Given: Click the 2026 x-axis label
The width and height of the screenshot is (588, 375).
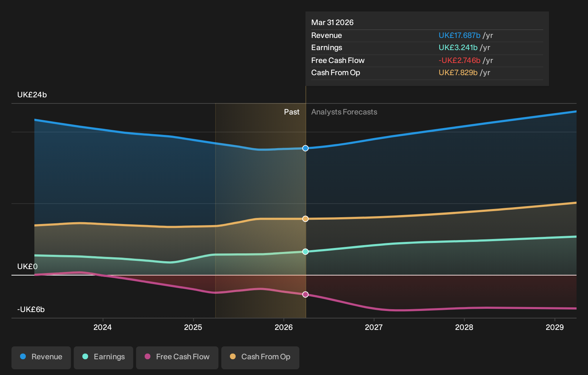Looking at the screenshot, I should pyautogui.click(x=284, y=327).
